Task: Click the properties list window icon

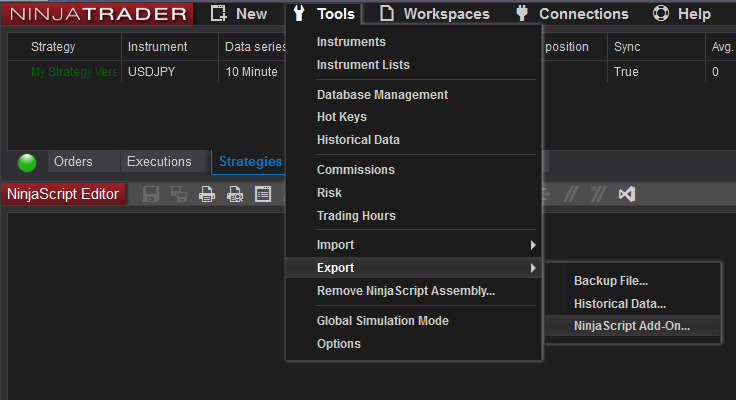Action: pyautogui.click(x=263, y=194)
